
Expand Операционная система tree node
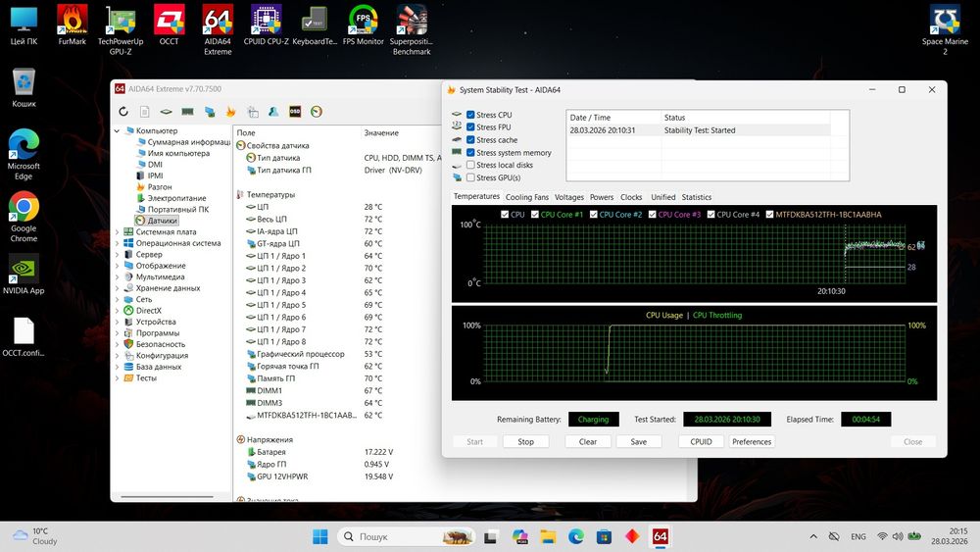click(117, 243)
